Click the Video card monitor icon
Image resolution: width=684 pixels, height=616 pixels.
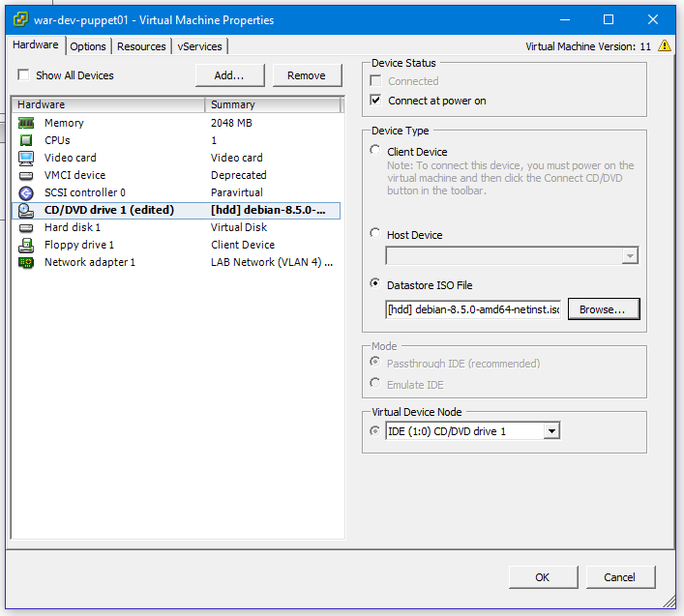(x=26, y=158)
